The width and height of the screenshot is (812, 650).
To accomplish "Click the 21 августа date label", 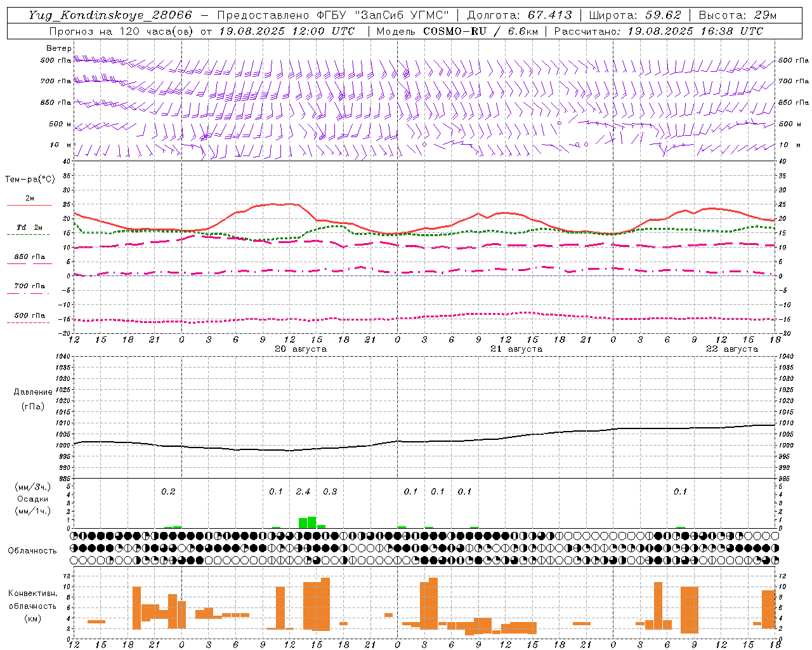I will pyautogui.click(x=516, y=349).
